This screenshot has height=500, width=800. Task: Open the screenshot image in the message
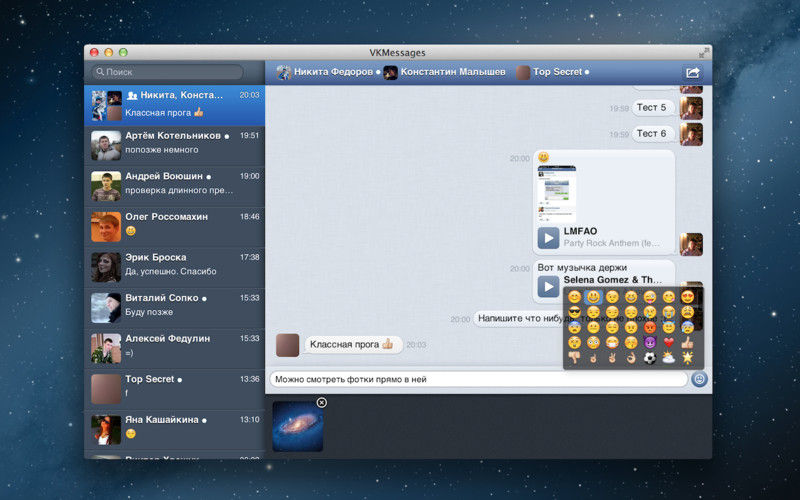tap(557, 194)
